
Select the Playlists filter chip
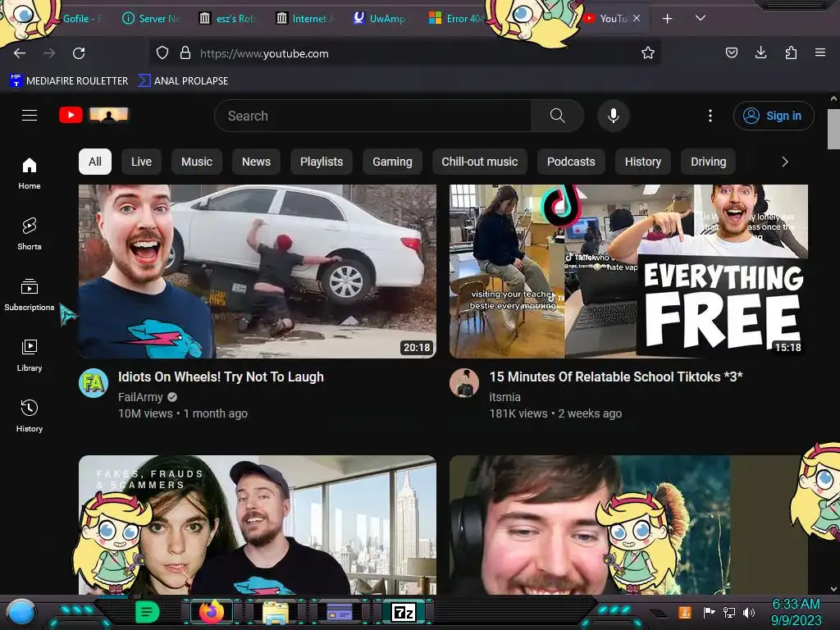322,162
